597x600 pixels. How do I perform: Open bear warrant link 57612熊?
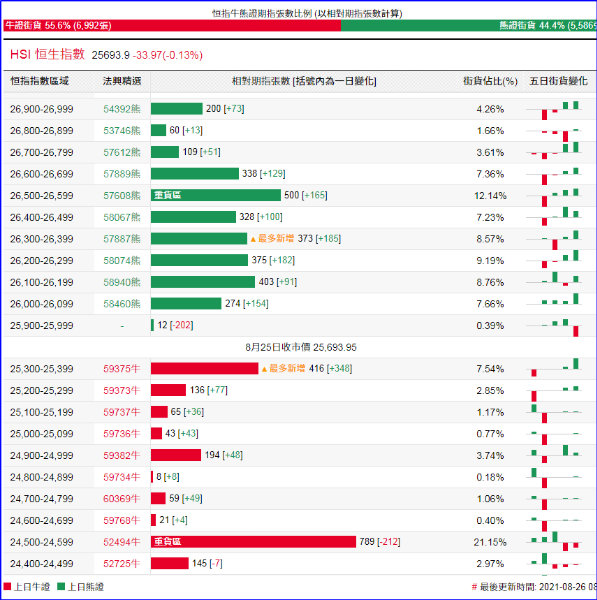click(x=122, y=152)
